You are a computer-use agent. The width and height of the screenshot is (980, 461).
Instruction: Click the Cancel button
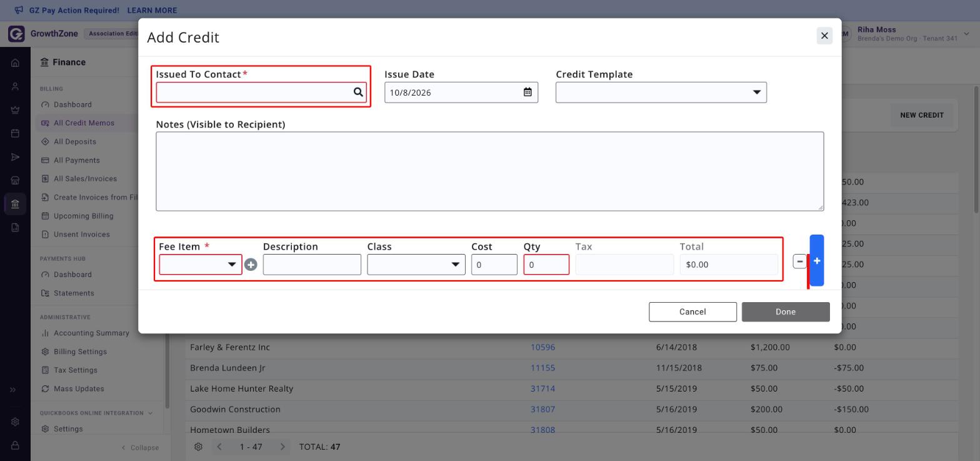coord(692,312)
